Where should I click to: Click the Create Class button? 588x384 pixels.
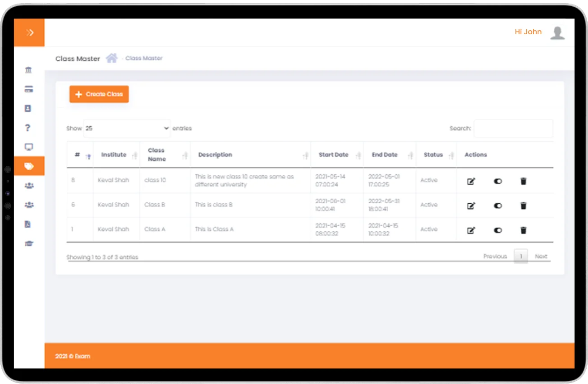99,94
